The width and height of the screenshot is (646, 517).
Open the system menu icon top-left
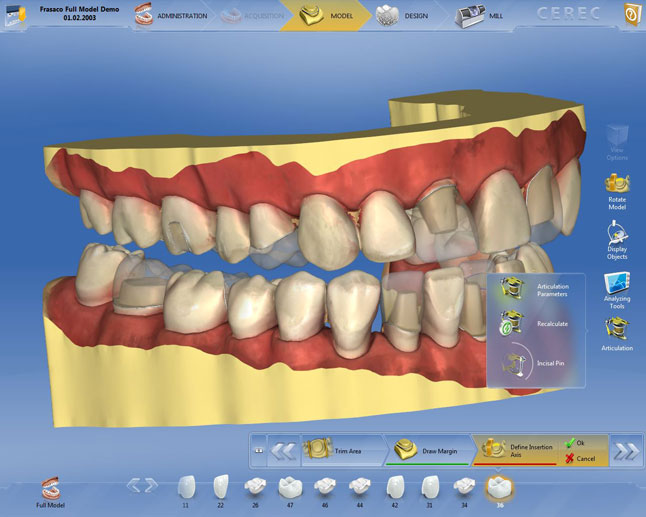pyautogui.click(x=14, y=14)
